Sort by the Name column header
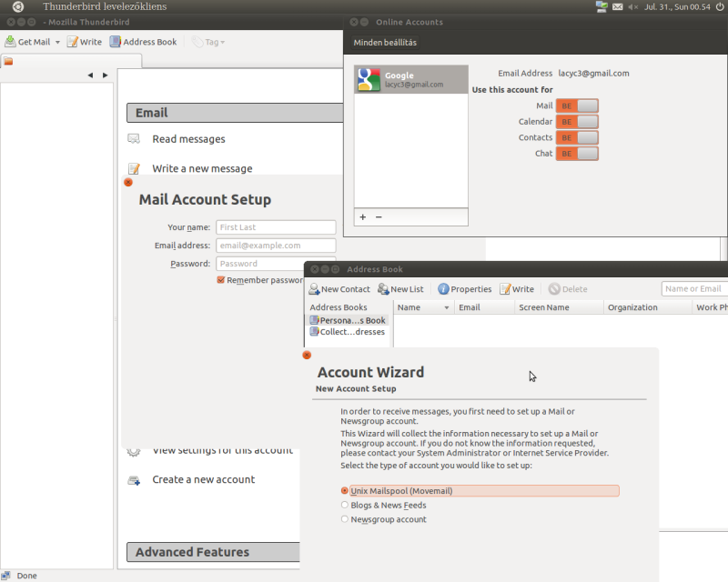 (x=423, y=307)
